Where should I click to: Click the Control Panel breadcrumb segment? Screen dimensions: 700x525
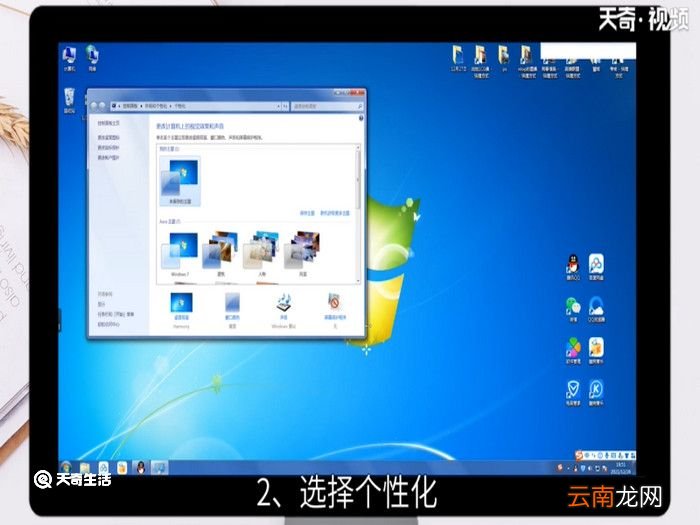[x=130, y=106]
